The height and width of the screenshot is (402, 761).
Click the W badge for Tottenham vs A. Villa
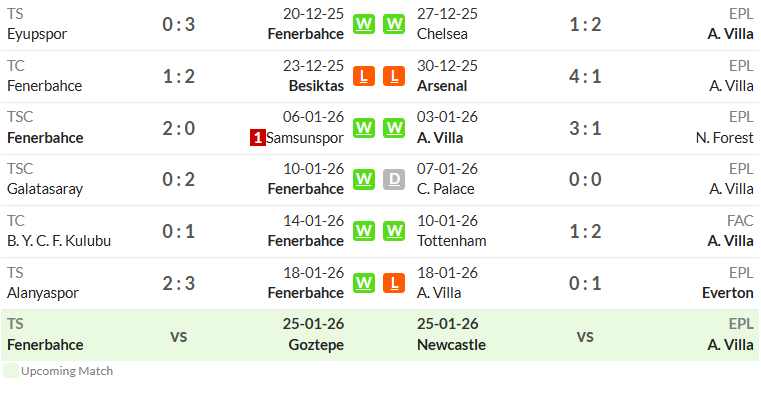coord(394,231)
